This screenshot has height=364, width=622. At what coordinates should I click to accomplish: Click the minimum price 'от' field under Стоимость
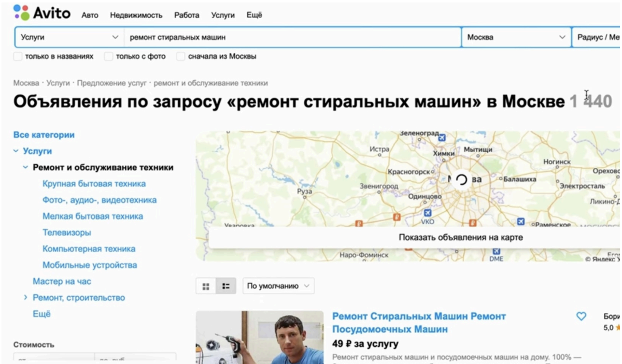click(54, 358)
